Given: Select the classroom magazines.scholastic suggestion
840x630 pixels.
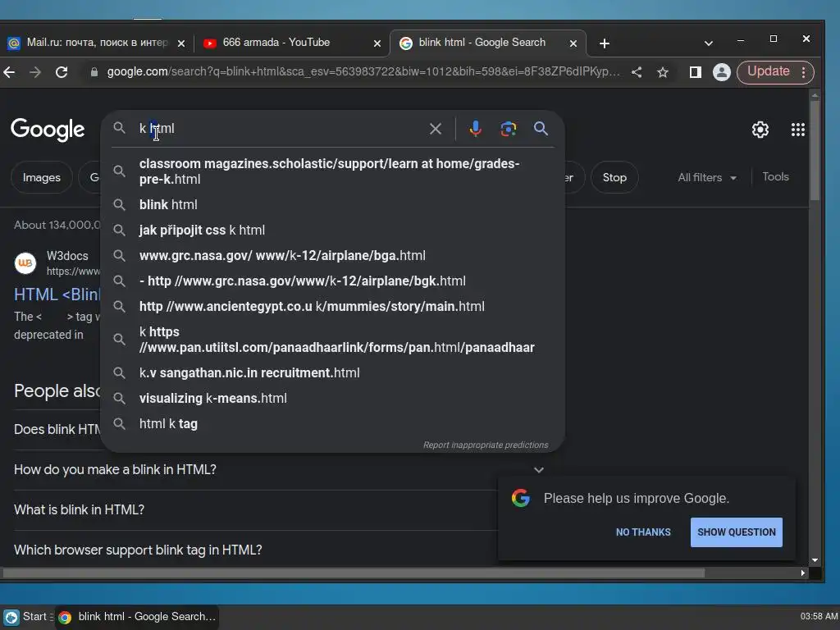Looking at the screenshot, I should (x=332, y=171).
